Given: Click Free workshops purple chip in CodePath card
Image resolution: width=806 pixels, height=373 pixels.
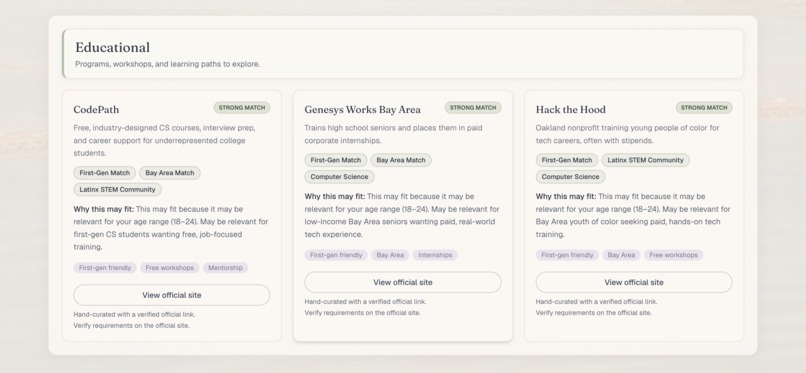Looking at the screenshot, I should [x=169, y=268].
